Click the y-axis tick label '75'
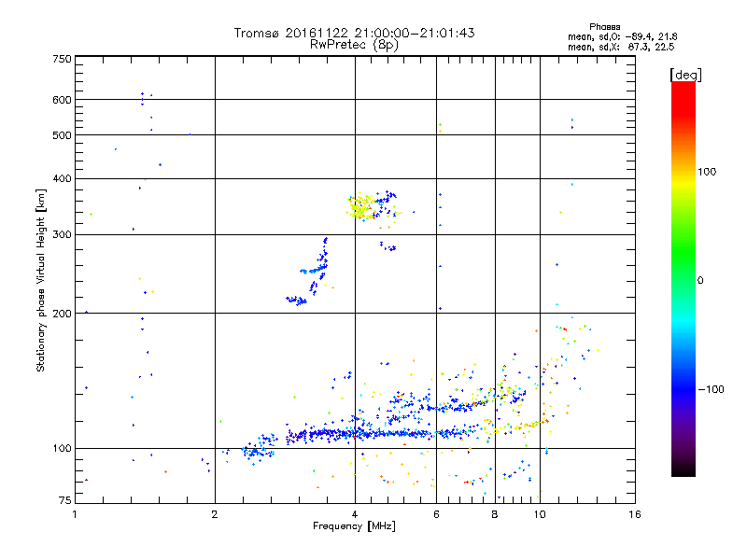747x560 pixels. [65, 500]
